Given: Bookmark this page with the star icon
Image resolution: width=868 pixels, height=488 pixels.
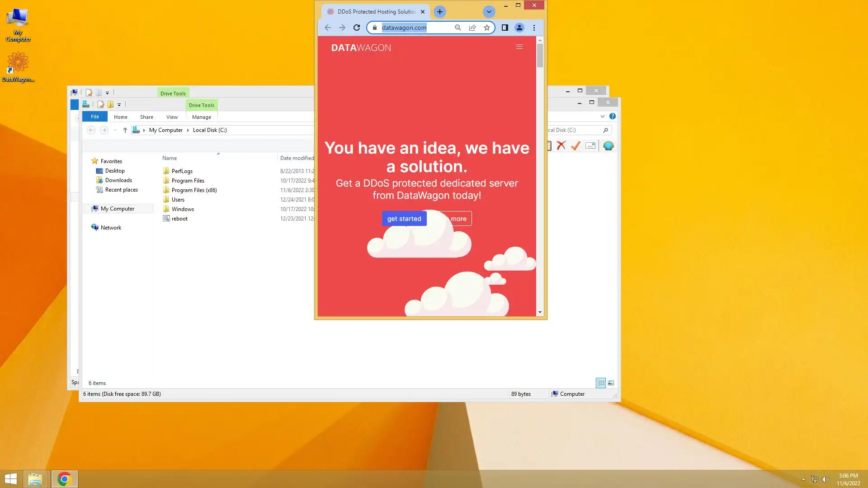Looking at the screenshot, I should click(486, 28).
